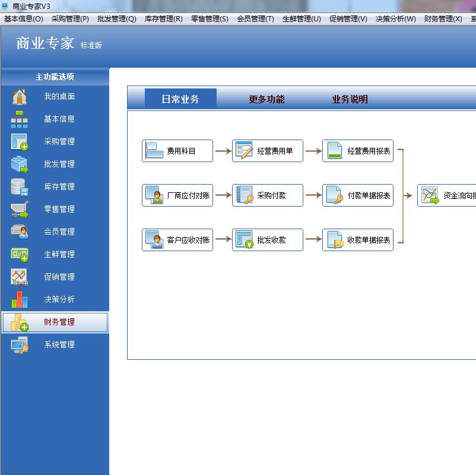Select 库存管理 text in sidebar
This screenshot has width=476, height=475.
(x=59, y=187)
